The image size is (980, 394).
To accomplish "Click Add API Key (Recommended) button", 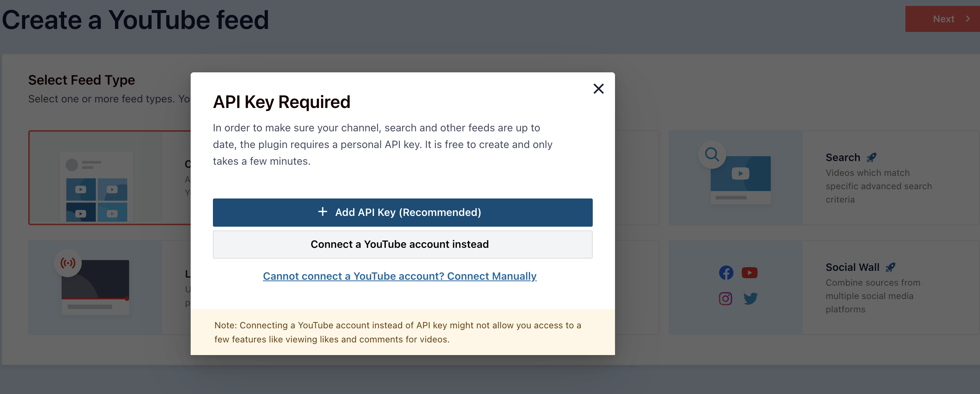I will tap(402, 213).
